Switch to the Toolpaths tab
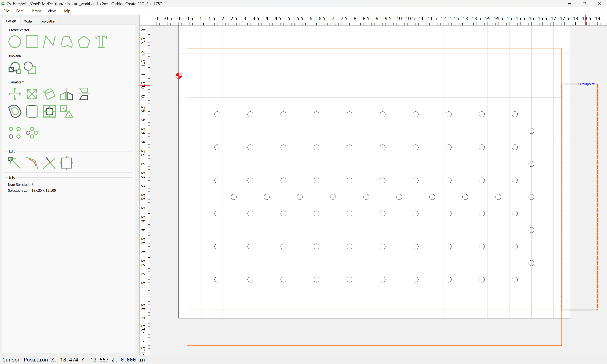Screen dimensions: 607x364 tap(47, 21)
